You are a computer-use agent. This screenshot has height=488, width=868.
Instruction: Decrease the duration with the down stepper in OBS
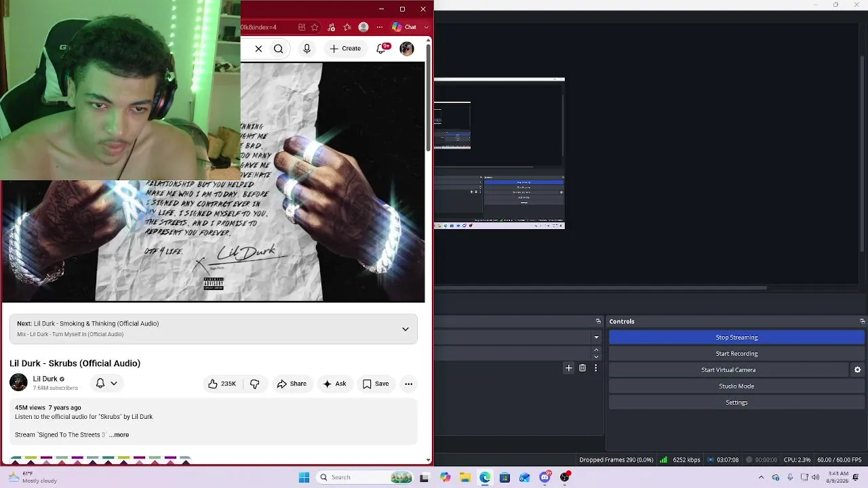pos(597,357)
